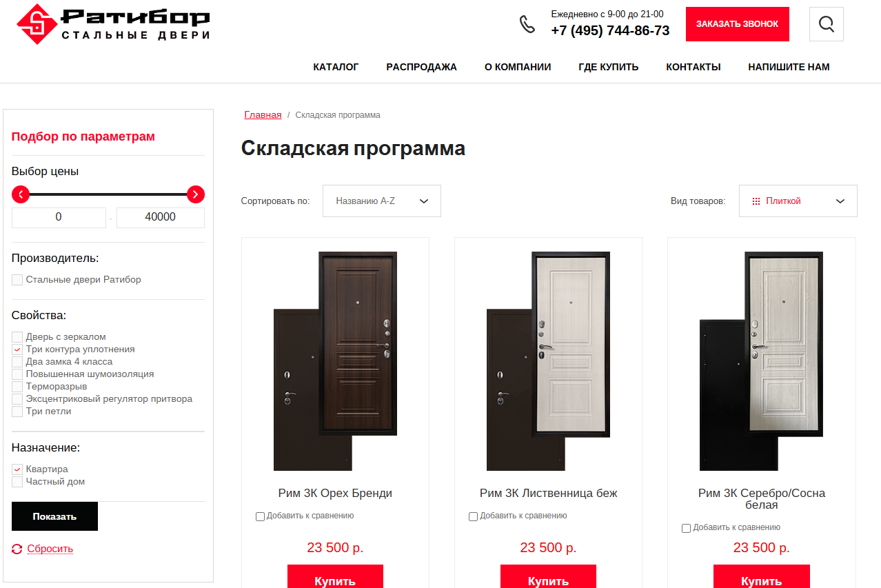
Task: Click the ЗАКАЗАТЬ ЗВОНОК button
Action: [x=738, y=24]
